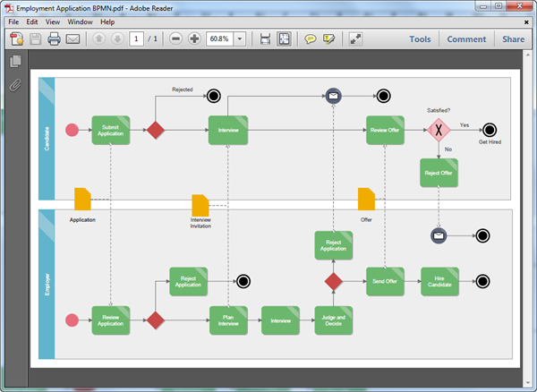The image size is (537, 392).
Task: Click the Share button
Action: [514, 39]
